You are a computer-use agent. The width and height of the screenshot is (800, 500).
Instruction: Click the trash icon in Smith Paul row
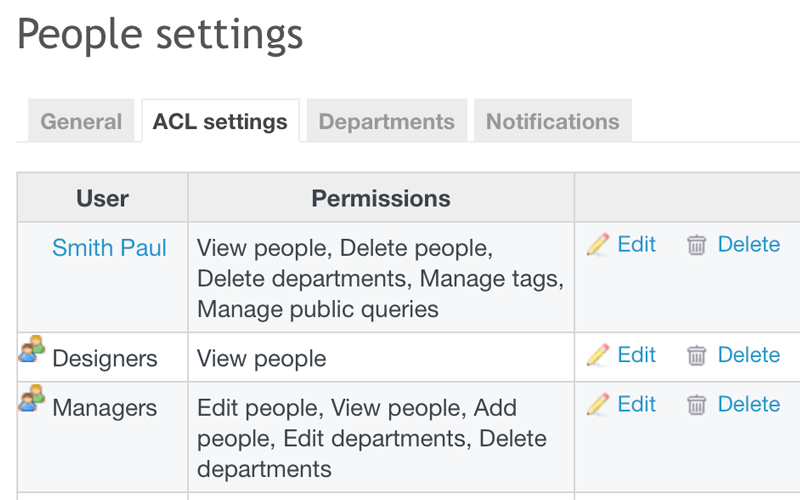pos(697,245)
